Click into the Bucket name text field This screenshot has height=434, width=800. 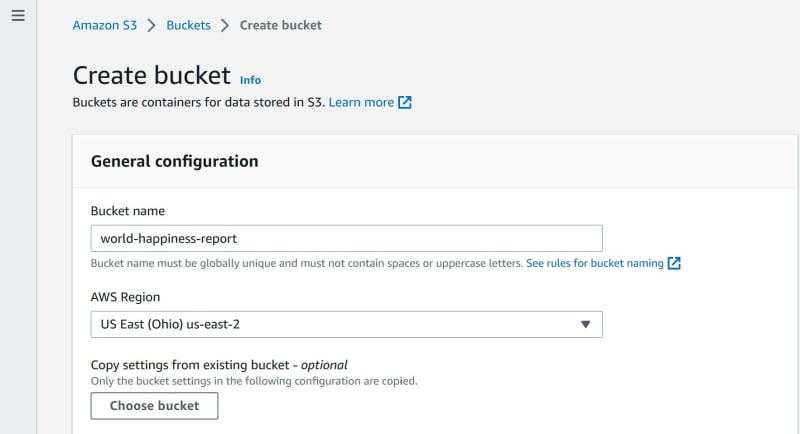click(x=346, y=238)
